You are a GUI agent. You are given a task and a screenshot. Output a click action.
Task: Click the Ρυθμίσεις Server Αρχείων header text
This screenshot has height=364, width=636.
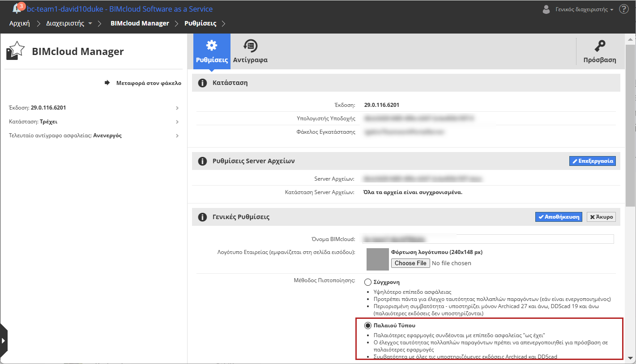254,161
